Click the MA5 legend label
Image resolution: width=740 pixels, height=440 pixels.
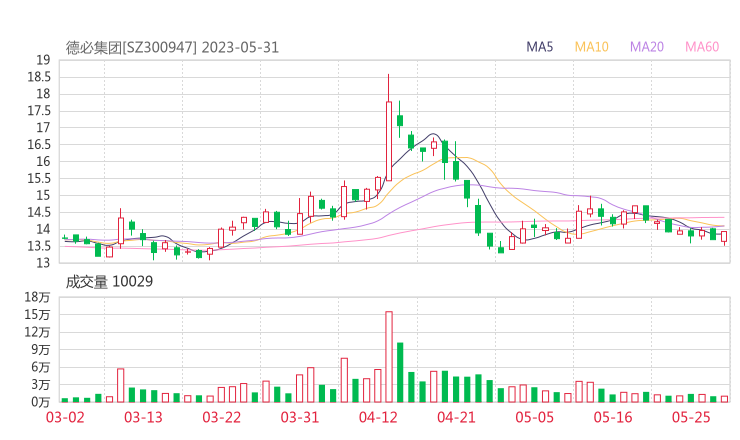click(539, 47)
